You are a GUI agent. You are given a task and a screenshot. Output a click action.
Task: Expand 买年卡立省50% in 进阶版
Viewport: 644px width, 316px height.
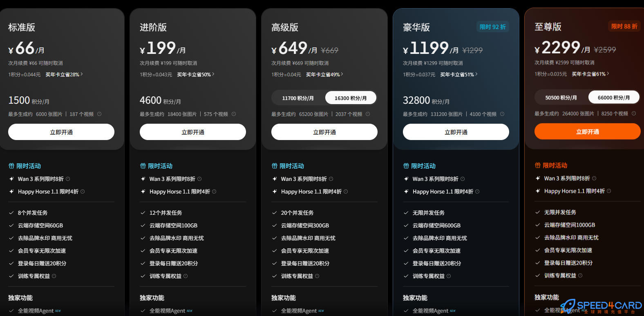click(196, 75)
